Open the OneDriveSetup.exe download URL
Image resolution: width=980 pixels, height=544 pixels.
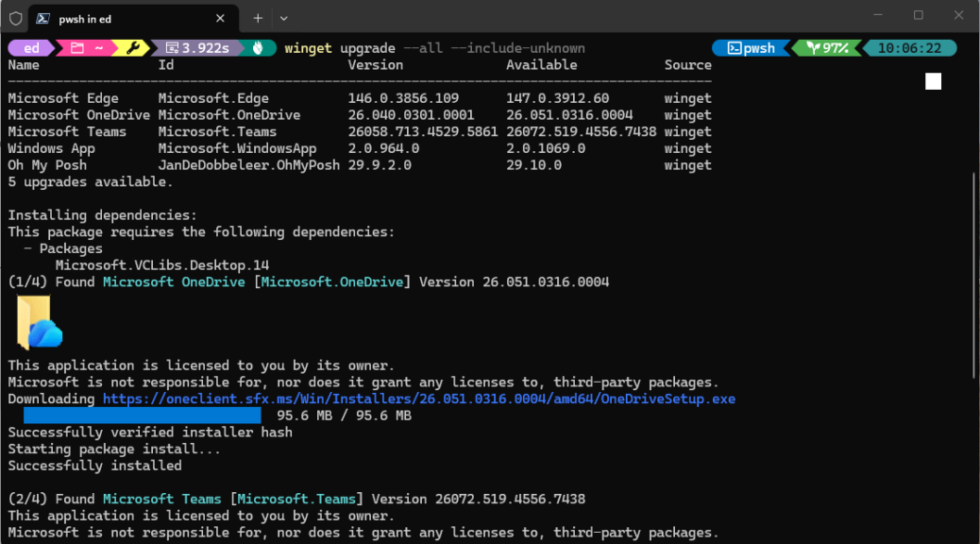click(418, 399)
